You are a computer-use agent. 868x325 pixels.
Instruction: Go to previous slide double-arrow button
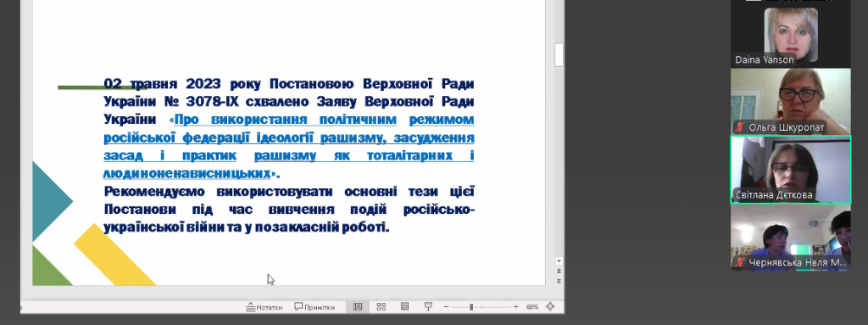[x=559, y=271]
